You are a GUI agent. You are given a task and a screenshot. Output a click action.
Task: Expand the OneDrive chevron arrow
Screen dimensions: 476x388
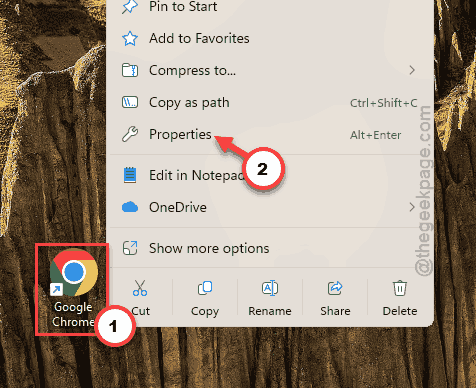coord(412,207)
